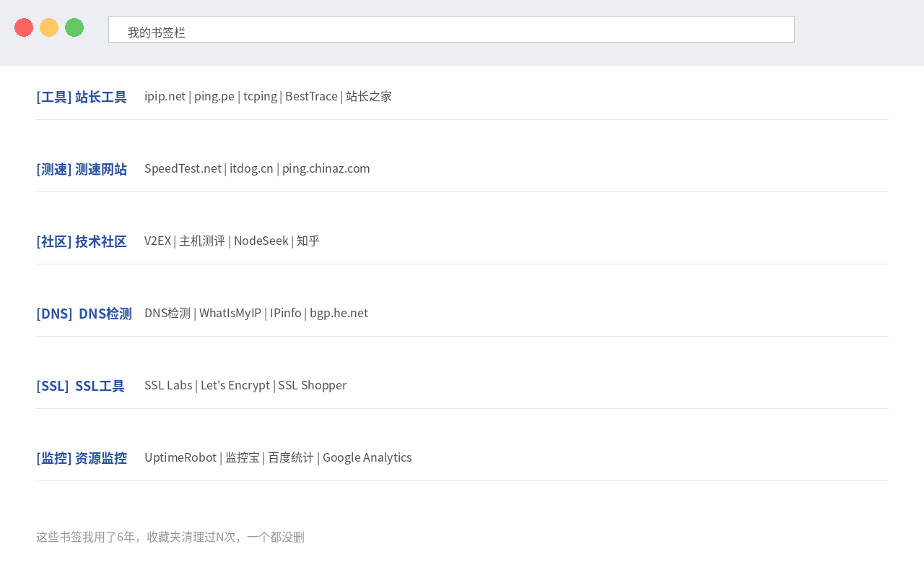
Task: Click the footer text 这些书签我用了6年
Action: click(86, 537)
